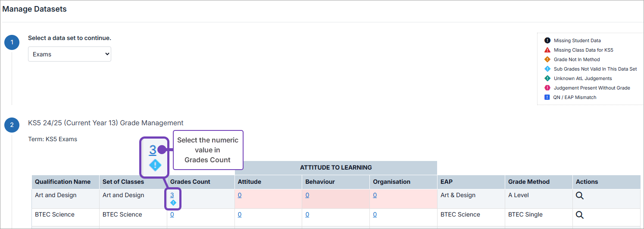Open Grades Count link 3 for Art and Design
Image resolution: width=644 pixels, height=229 pixels.
click(x=172, y=195)
